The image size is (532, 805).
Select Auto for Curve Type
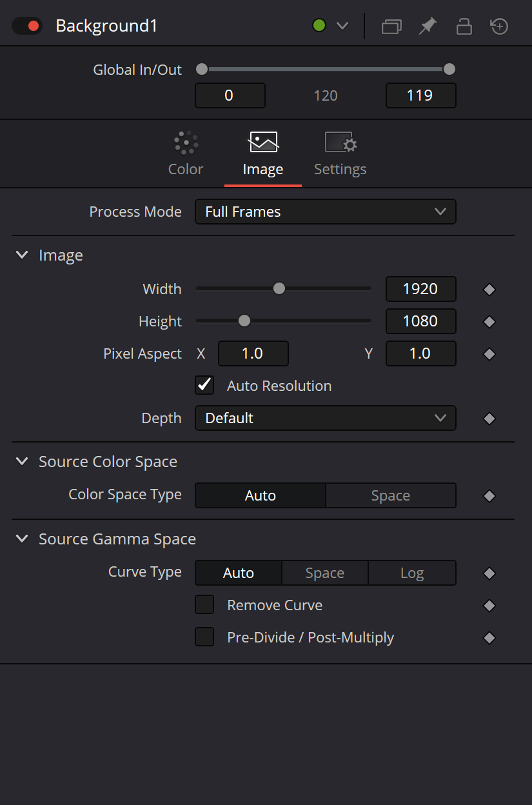tap(239, 573)
